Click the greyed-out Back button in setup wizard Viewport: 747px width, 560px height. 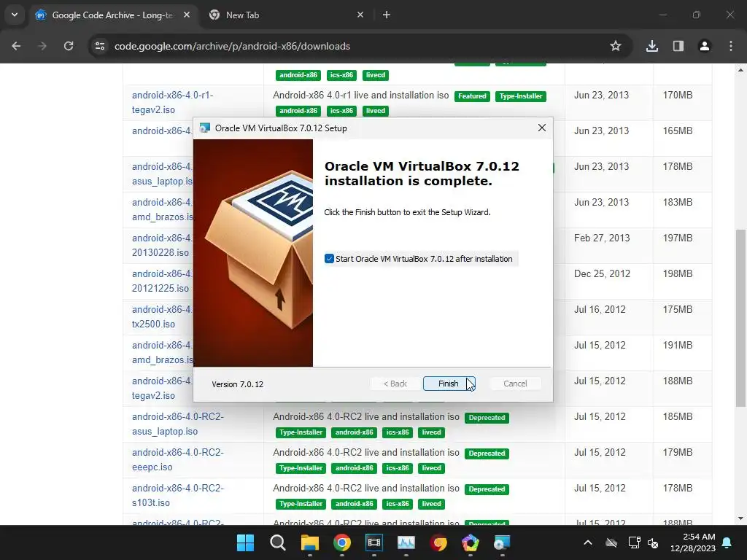click(395, 384)
